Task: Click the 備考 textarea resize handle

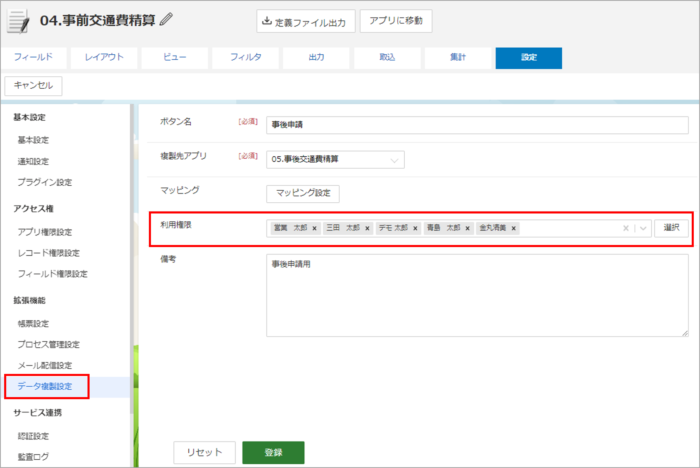Action: click(x=685, y=333)
